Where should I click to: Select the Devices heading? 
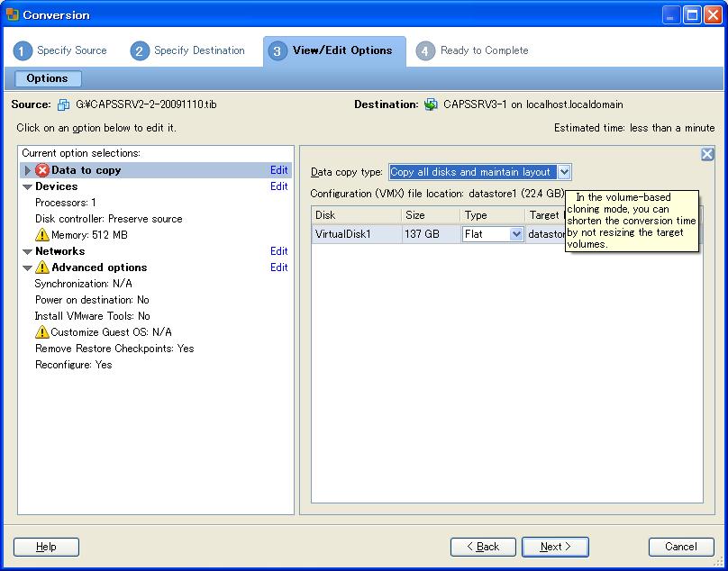[x=57, y=186]
